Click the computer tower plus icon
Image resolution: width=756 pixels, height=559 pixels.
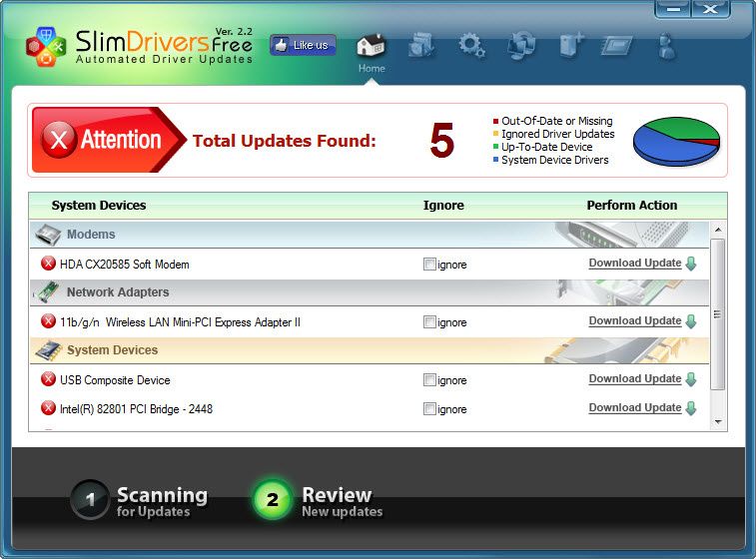(570, 45)
